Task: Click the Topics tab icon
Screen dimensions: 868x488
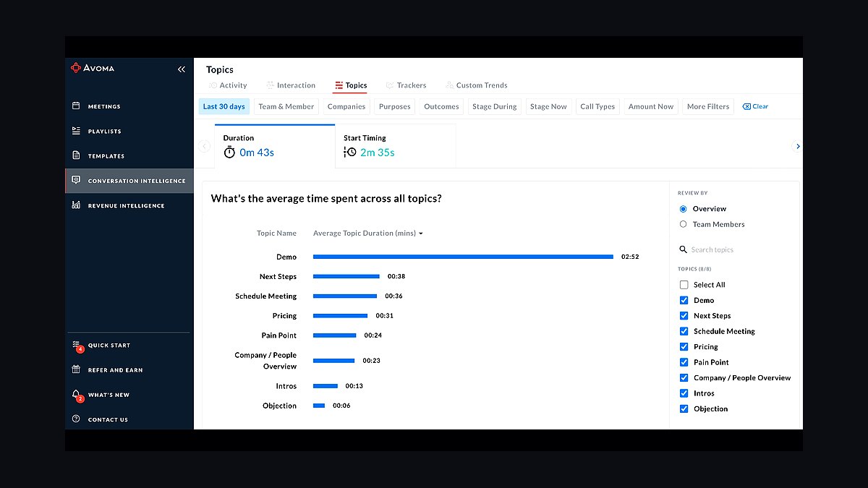Action: click(x=339, y=85)
